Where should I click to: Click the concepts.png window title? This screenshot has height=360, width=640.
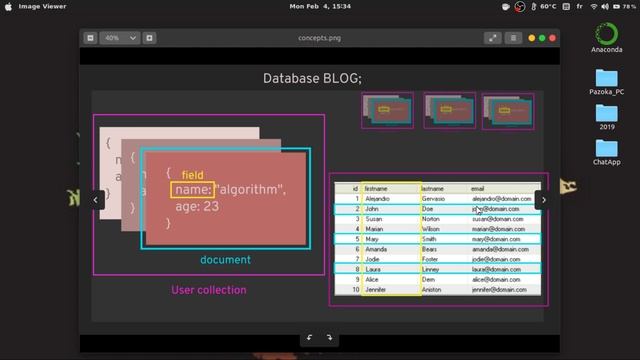coord(320,38)
